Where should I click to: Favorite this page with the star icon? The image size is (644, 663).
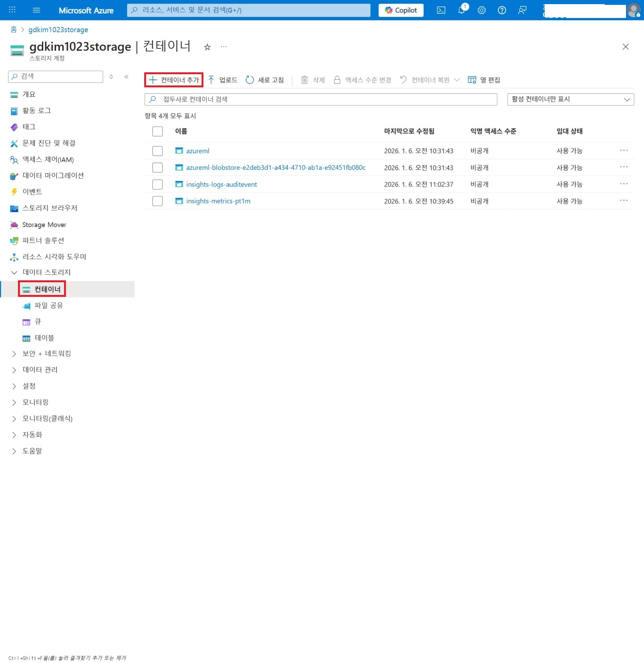207,47
